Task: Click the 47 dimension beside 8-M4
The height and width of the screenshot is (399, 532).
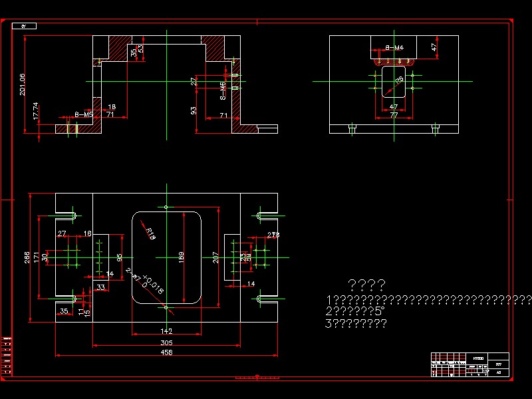Action: pos(434,47)
